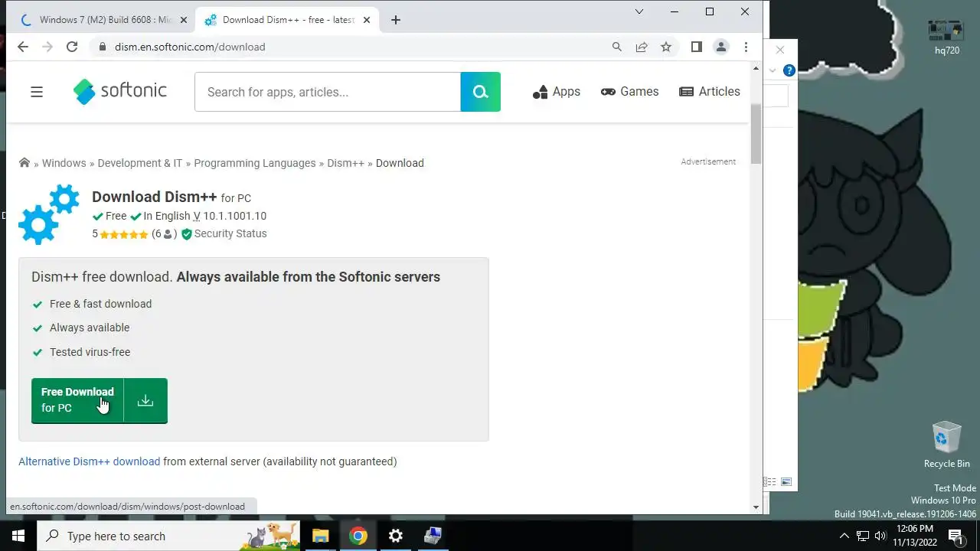Close the Windows 7 (M2) tab

pyautogui.click(x=183, y=20)
